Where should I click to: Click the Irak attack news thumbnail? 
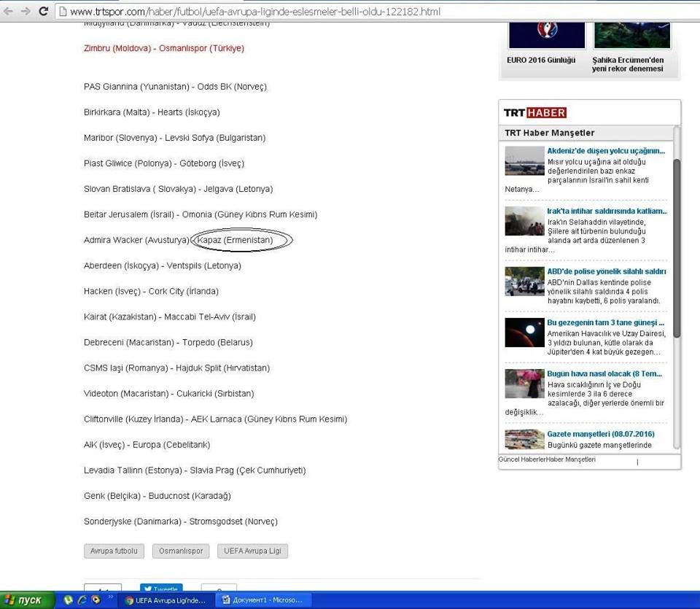pyautogui.click(x=524, y=221)
